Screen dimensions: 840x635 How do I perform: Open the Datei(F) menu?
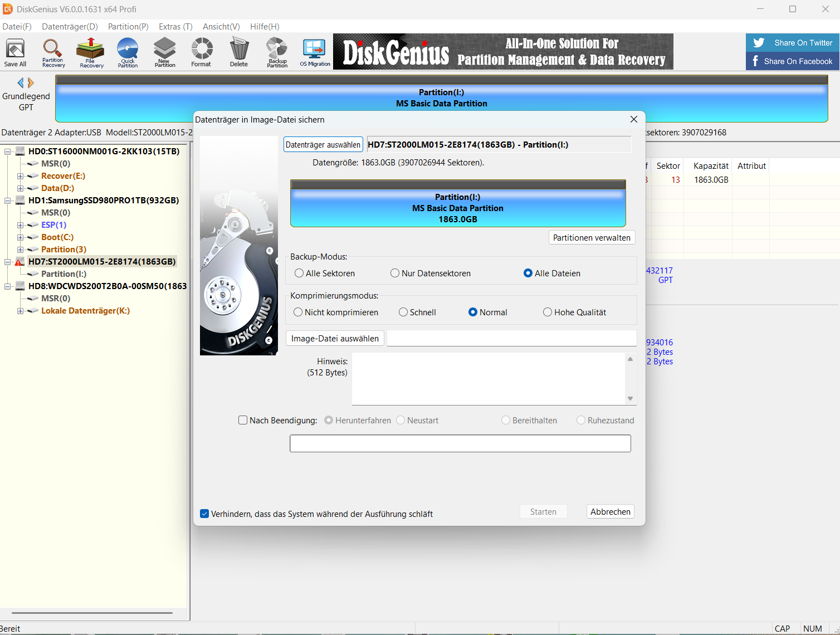click(17, 27)
